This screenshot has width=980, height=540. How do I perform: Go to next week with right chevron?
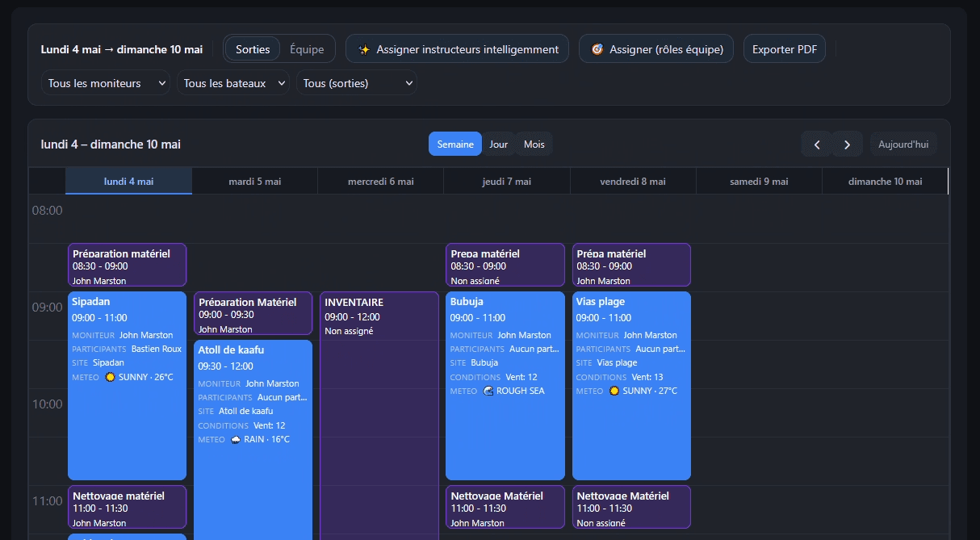coord(848,144)
